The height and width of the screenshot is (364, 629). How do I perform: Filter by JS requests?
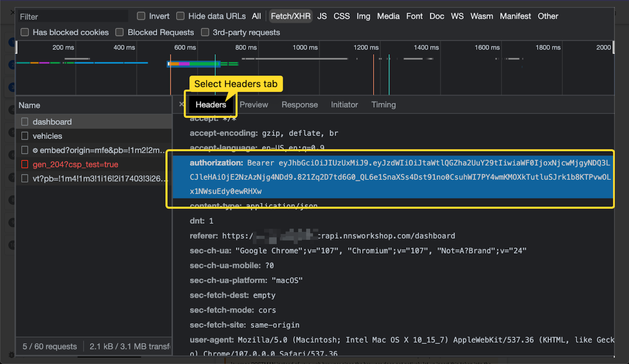point(322,16)
